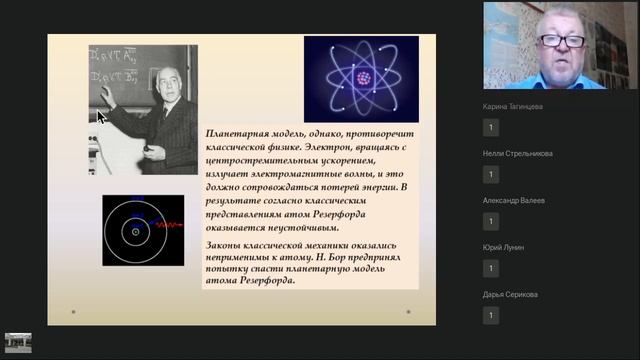The width and height of the screenshot is (640, 360).
Task: Select participant name Юрий Лунин
Action: [x=503, y=247]
